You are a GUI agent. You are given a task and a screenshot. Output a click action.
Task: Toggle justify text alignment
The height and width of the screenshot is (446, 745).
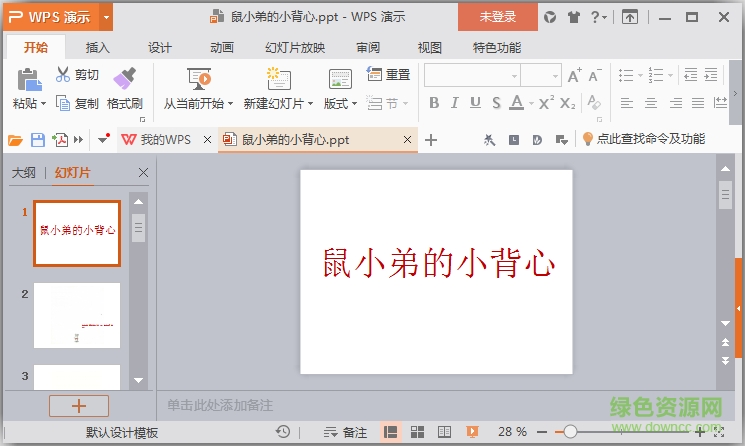click(698, 103)
